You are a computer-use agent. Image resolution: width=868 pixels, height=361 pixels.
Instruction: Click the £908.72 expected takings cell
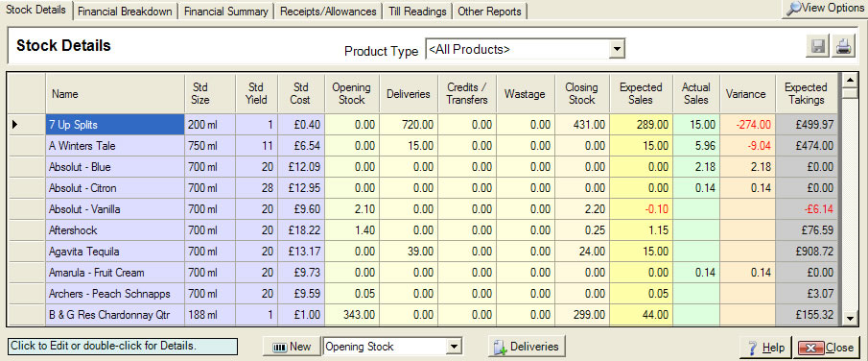[807, 252]
